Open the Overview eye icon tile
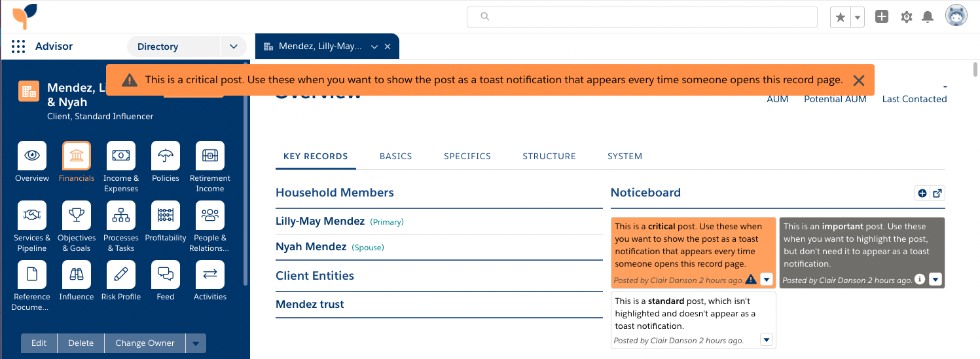 31,155
